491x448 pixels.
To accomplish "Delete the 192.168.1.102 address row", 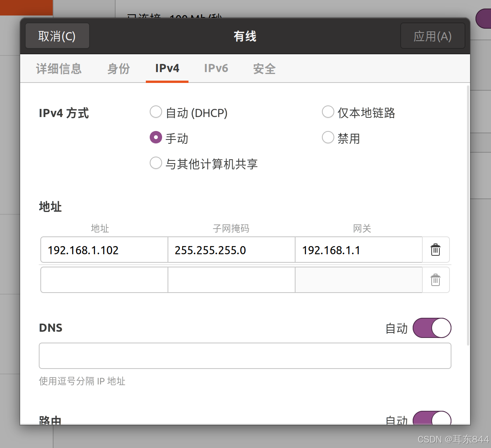I will pyautogui.click(x=436, y=250).
